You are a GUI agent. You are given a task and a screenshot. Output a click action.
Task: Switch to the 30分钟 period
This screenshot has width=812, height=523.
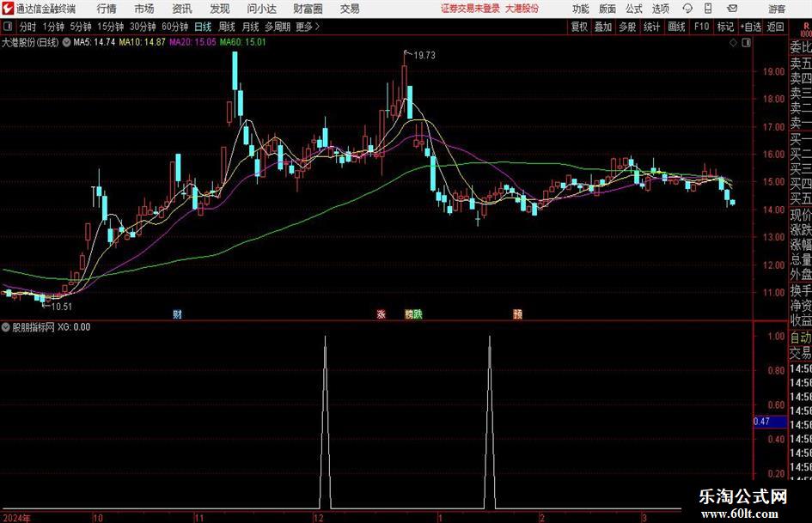click(x=143, y=27)
